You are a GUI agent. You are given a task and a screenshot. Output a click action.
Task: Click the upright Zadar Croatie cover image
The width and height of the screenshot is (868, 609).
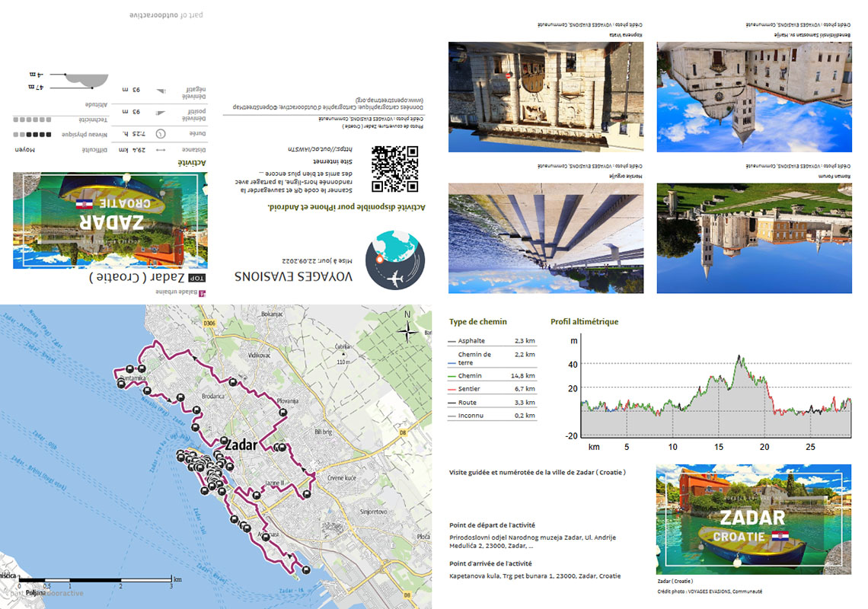(x=754, y=519)
